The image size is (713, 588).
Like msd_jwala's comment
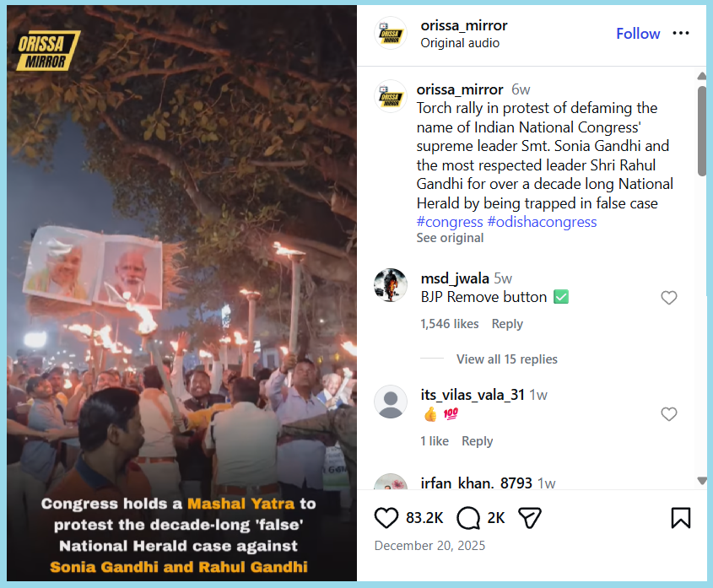[669, 298]
